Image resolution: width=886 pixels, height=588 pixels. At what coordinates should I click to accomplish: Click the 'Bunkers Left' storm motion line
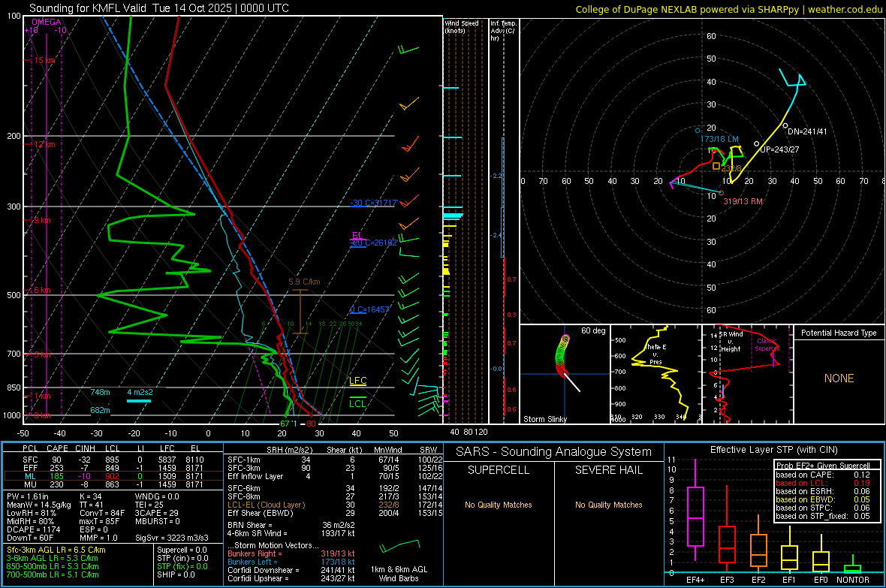(291, 562)
